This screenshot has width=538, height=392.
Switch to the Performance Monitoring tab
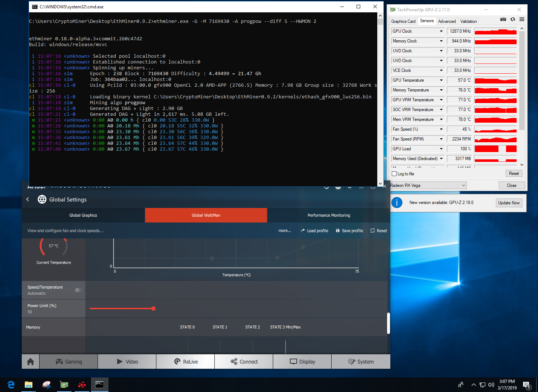pos(329,215)
